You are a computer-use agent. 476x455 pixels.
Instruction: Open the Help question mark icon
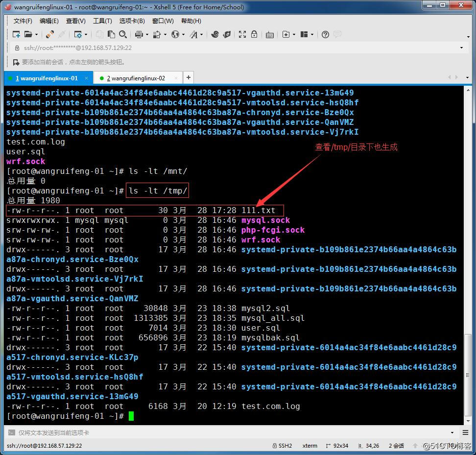[x=325, y=35]
